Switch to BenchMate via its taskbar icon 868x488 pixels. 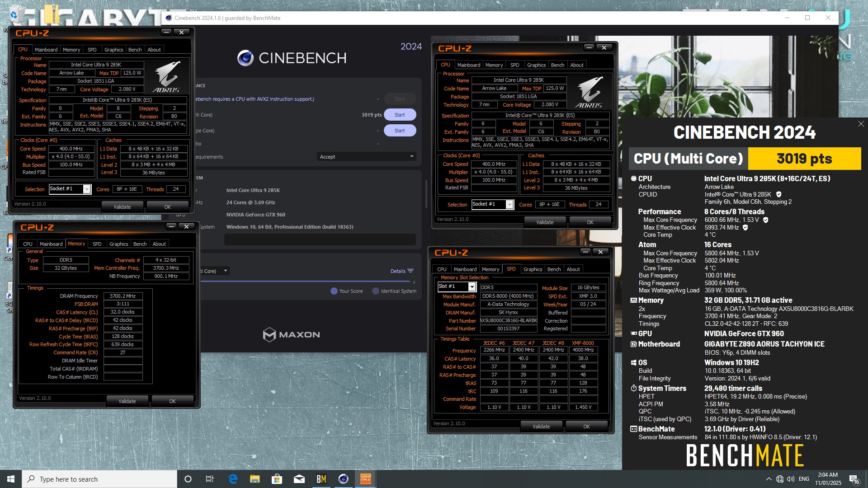tap(321, 479)
